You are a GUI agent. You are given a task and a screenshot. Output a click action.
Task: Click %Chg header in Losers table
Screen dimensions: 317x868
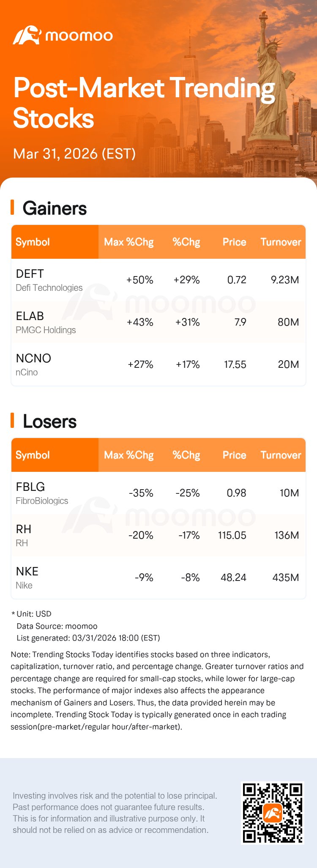coord(186,455)
